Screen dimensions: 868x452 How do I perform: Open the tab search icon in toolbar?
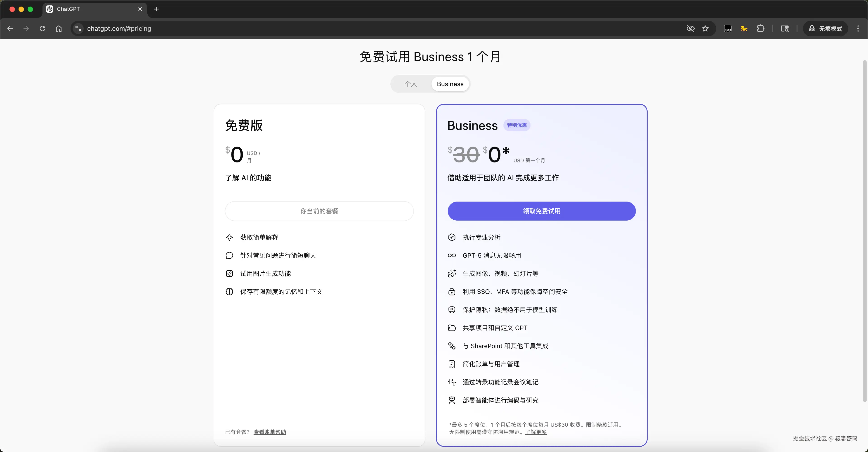[785, 29]
